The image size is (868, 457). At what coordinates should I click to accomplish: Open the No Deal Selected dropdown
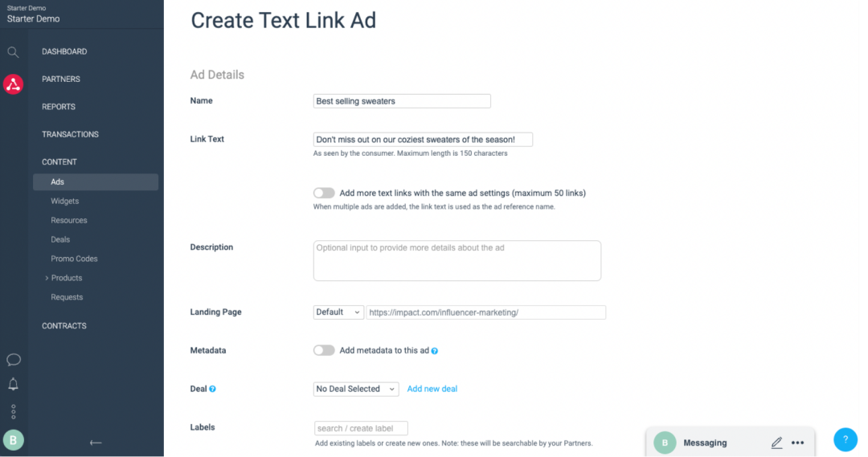(x=355, y=389)
